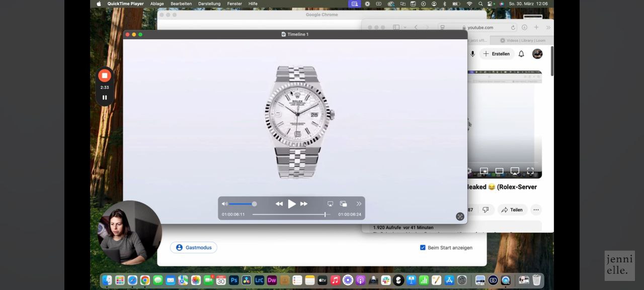Open Lightroom Classic from the Dock

(259, 280)
